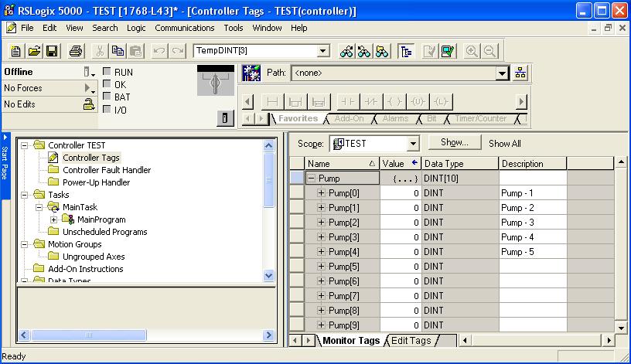Insert a rung element icon

(x=272, y=102)
